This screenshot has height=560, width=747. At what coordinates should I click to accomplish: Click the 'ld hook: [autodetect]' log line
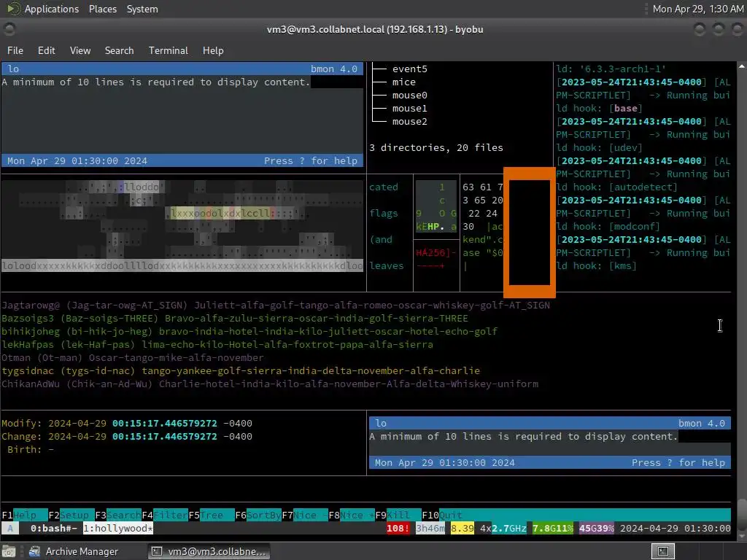tap(616, 187)
